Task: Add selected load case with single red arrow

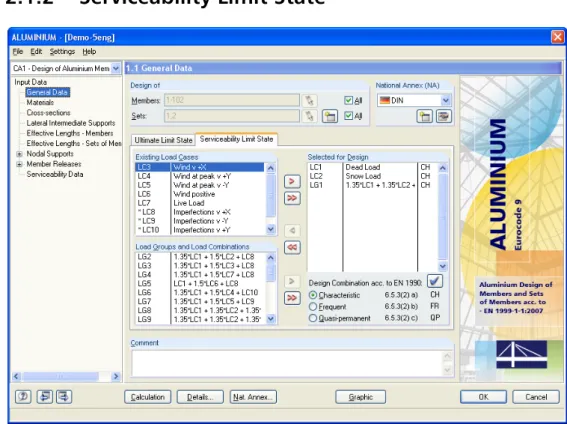Action: [292, 181]
